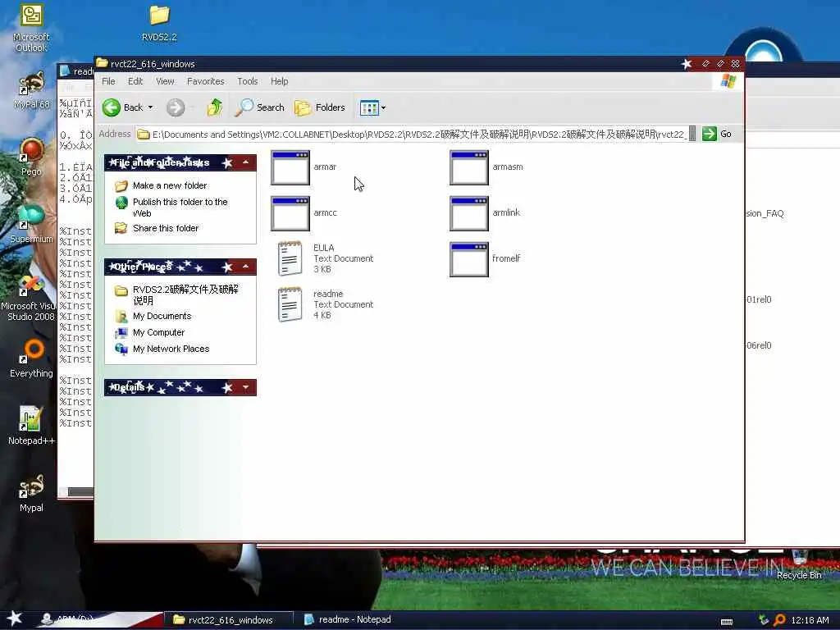Open the View menu
840x630 pixels.
(x=165, y=81)
